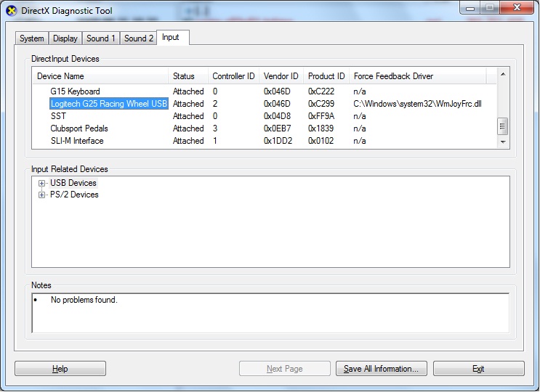The height and width of the screenshot is (392, 540).
Task: Exit the DirectX Diagnostic Tool
Action: point(478,369)
